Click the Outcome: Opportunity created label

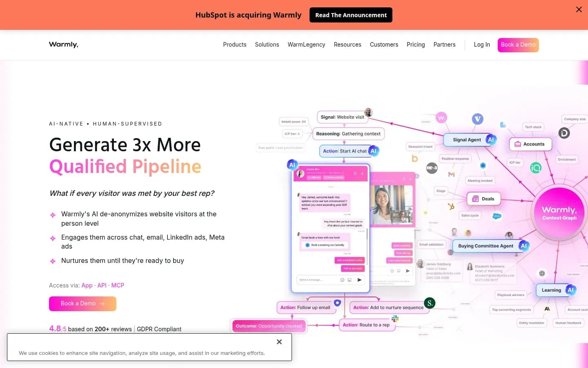[269, 326]
